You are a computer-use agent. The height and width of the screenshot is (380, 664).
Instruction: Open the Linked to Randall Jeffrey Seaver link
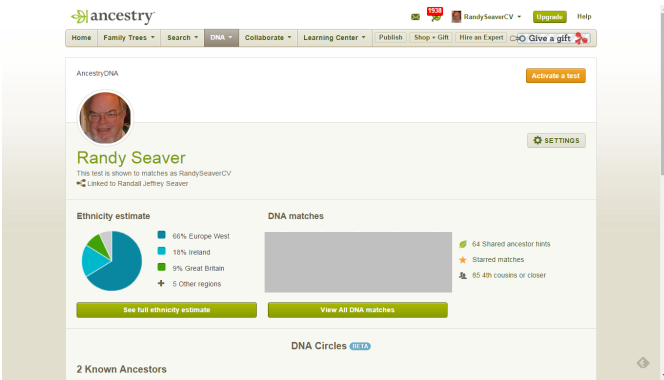point(138,184)
